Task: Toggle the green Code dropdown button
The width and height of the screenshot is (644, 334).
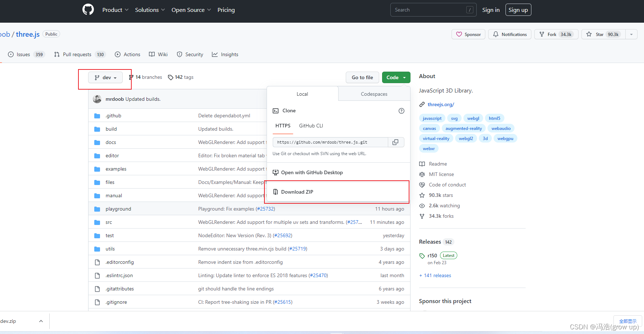Action: (x=396, y=77)
